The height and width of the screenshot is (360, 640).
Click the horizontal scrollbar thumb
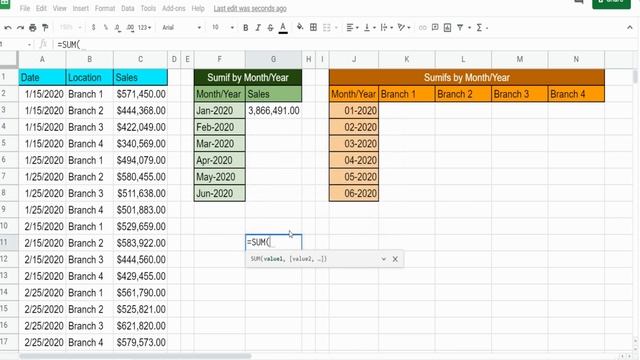click(135, 356)
